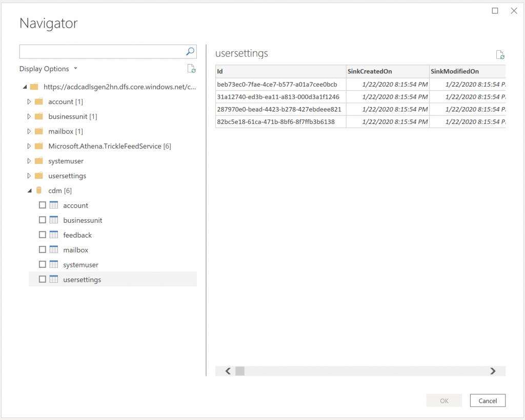Select the feedback table row label
This screenshot has width=525, height=420.
point(77,235)
